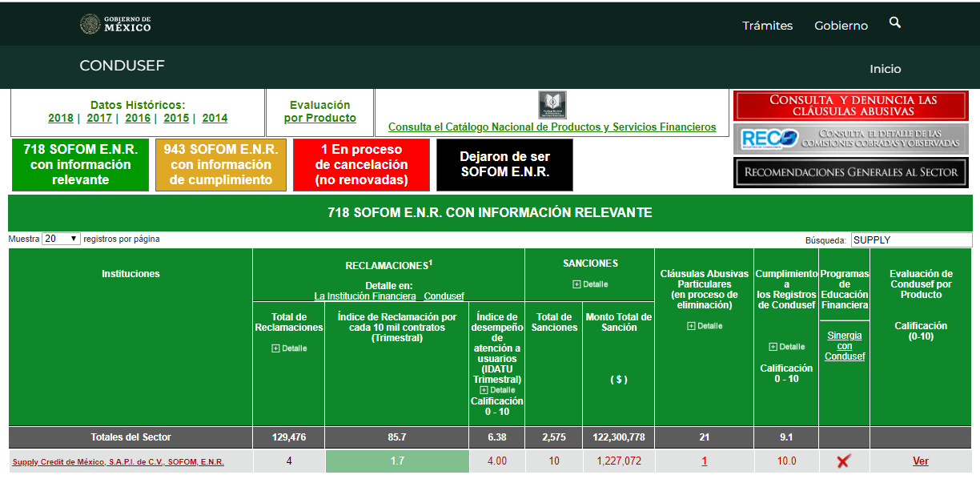Select 943 SOFOM con información de cumplimiento

[221, 165]
